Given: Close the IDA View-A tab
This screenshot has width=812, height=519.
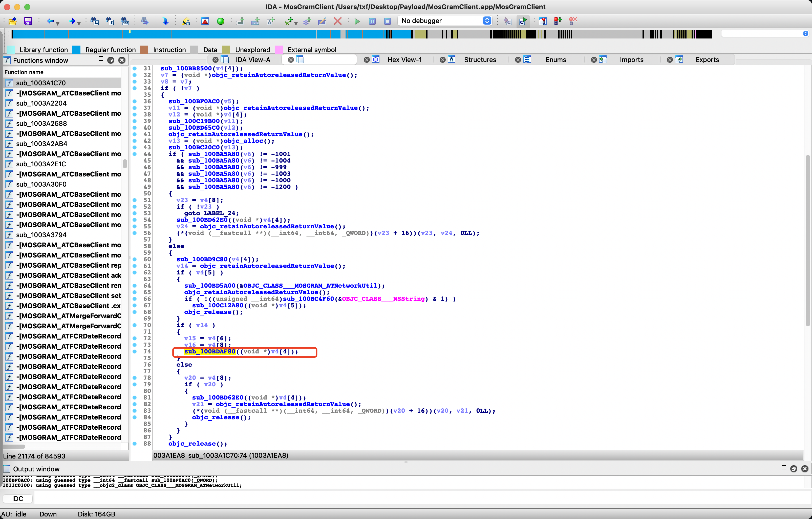Looking at the screenshot, I should tap(215, 60).
